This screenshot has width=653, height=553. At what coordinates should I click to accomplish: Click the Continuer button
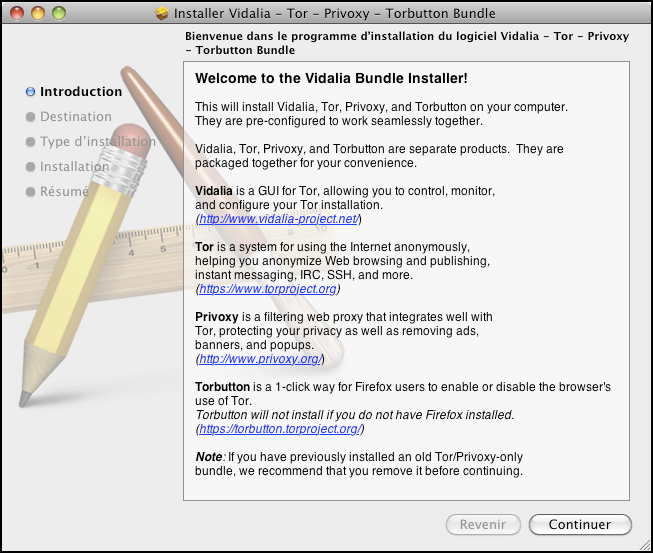(580, 524)
